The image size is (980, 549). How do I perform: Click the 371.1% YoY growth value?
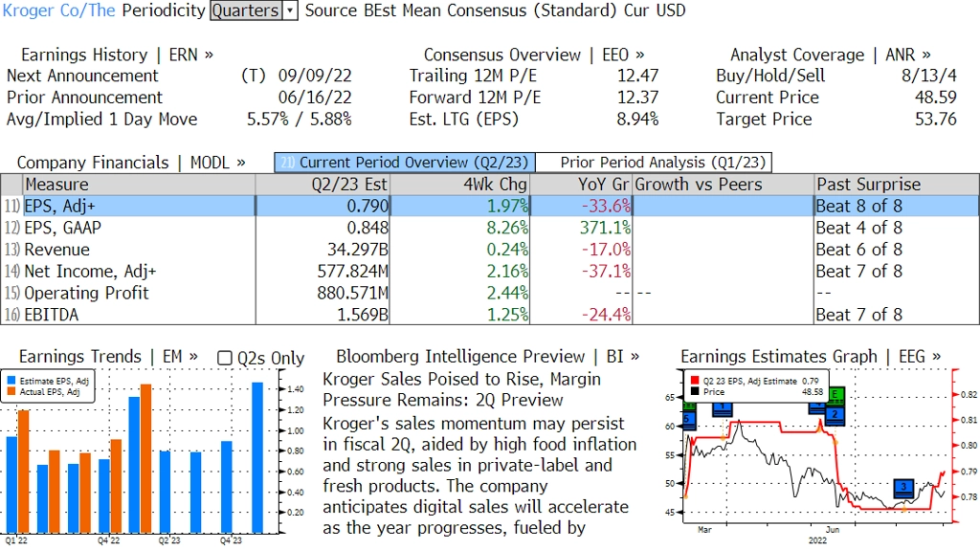tap(605, 228)
